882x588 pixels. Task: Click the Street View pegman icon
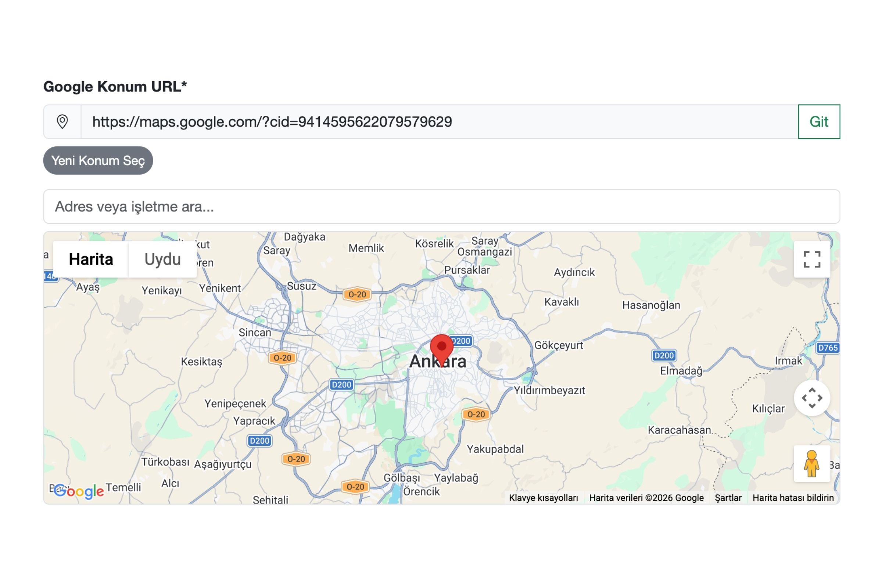(x=811, y=463)
